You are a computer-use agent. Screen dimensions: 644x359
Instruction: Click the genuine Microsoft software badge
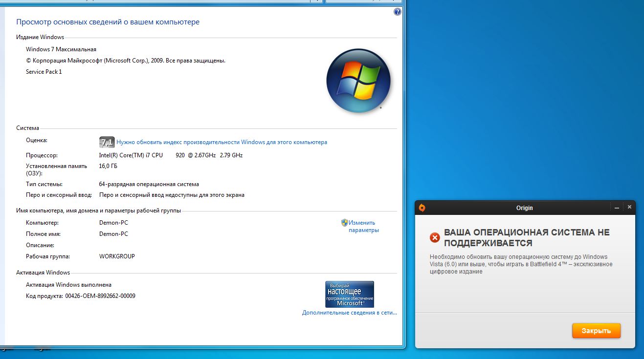point(350,294)
